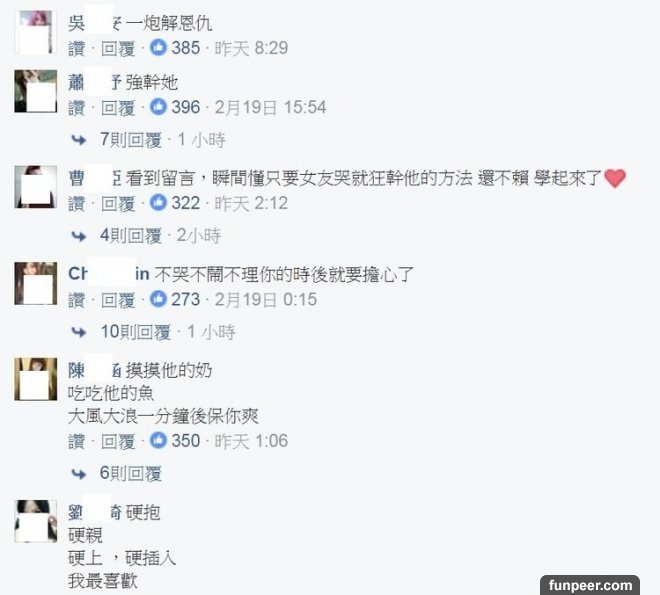
Task: Expand the 4則回覆 reply thread
Action: point(131,236)
